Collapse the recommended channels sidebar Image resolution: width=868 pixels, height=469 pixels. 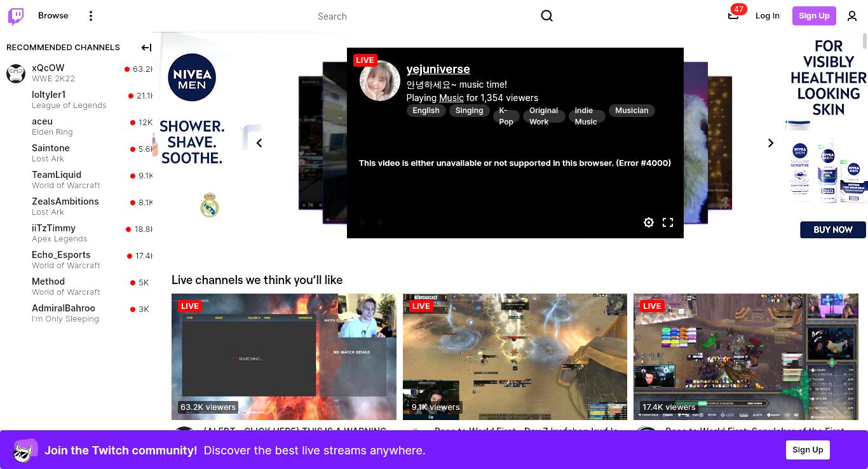pos(146,48)
